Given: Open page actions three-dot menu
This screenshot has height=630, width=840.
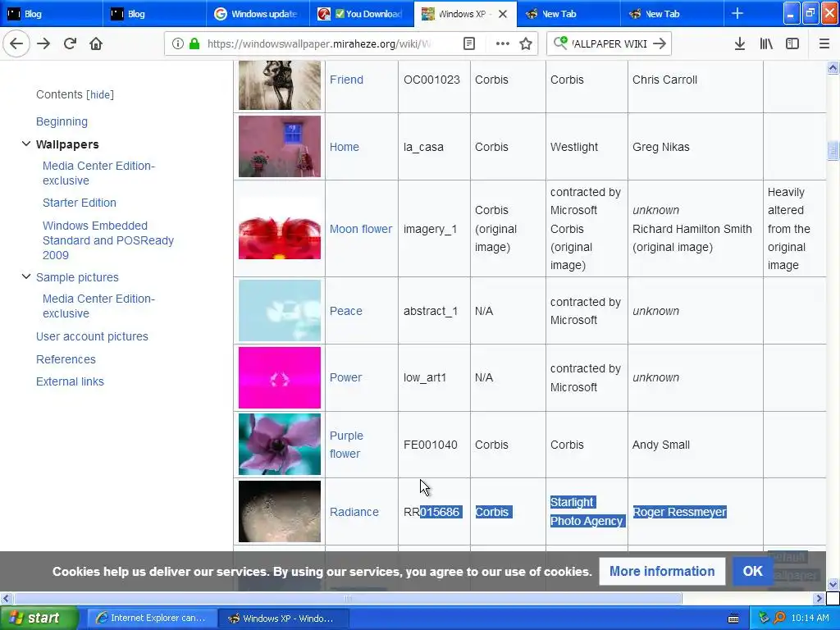Looking at the screenshot, I should click(503, 43).
